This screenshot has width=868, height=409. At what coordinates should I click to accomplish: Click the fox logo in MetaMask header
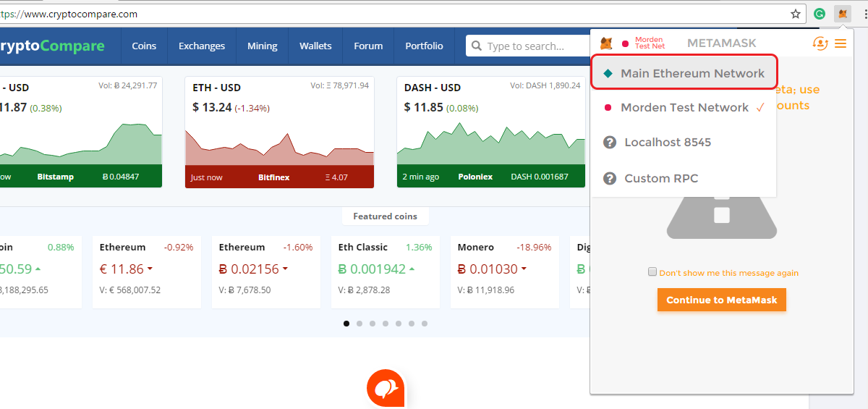[608, 43]
